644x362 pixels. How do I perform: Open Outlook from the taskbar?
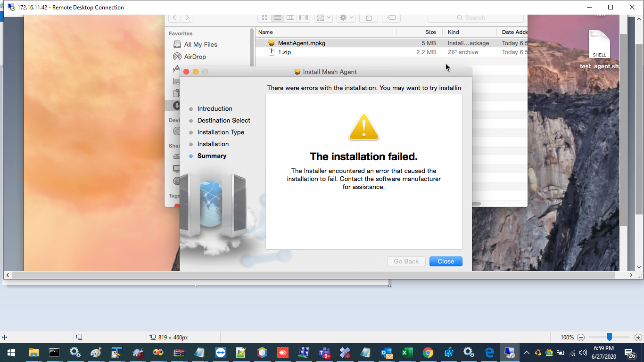pos(387,352)
